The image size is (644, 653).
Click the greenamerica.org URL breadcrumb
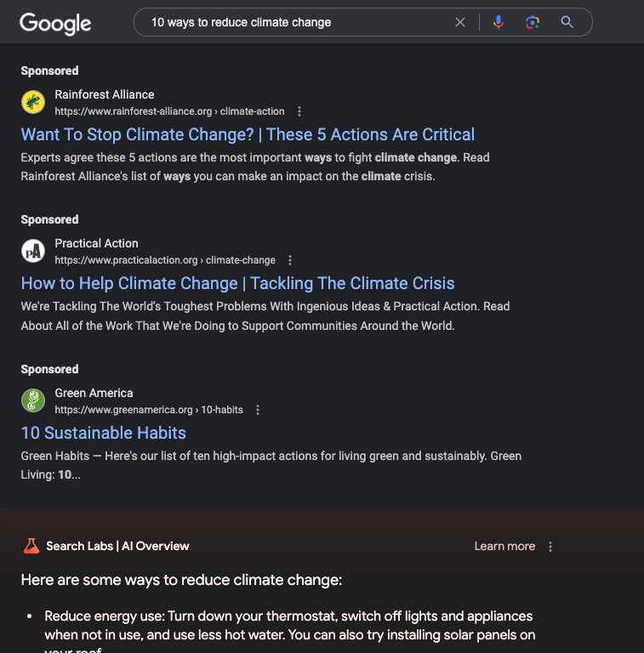[x=149, y=410]
